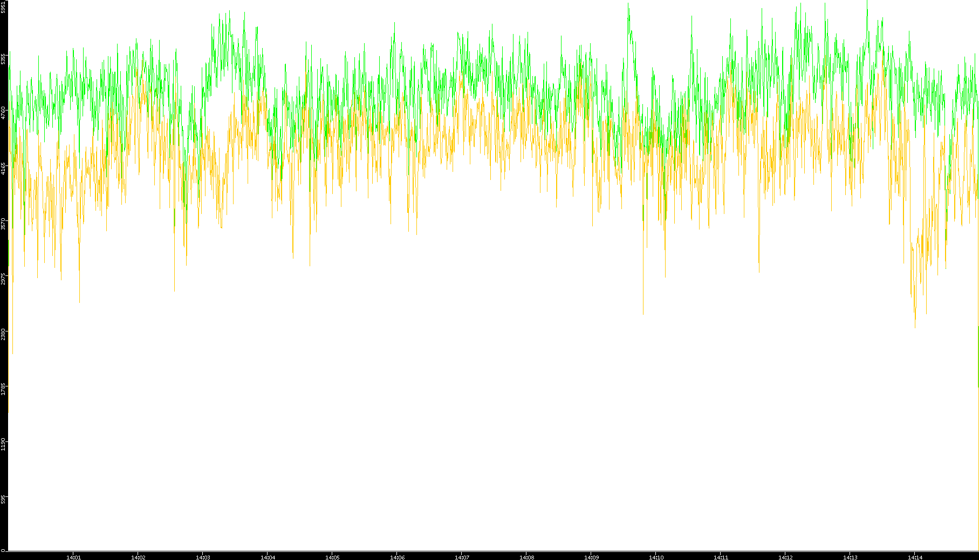The height and width of the screenshot is (560, 979).
Task: Click the 14:01 time axis label
Action: 73,557
